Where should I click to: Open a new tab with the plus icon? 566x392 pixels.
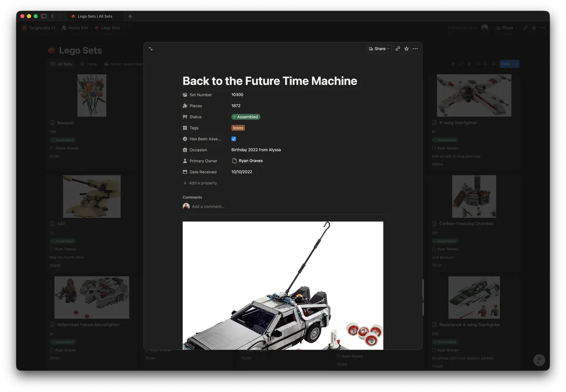coord(130,16)
